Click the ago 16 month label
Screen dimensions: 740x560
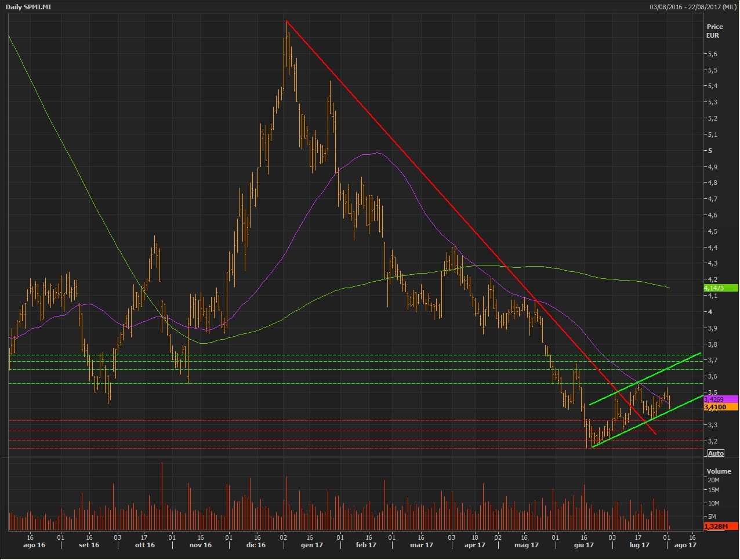point(34,545)
